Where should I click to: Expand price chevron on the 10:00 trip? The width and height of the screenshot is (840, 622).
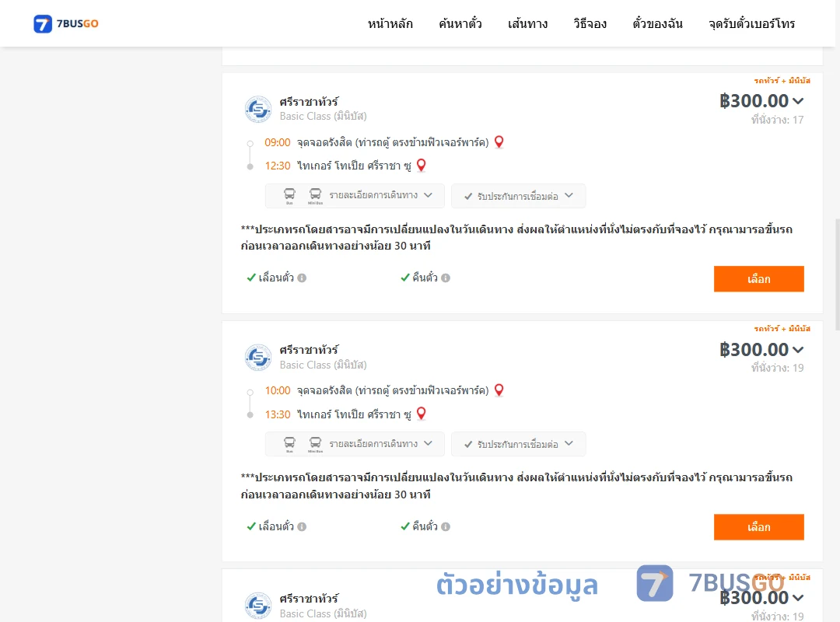[798, 350]
